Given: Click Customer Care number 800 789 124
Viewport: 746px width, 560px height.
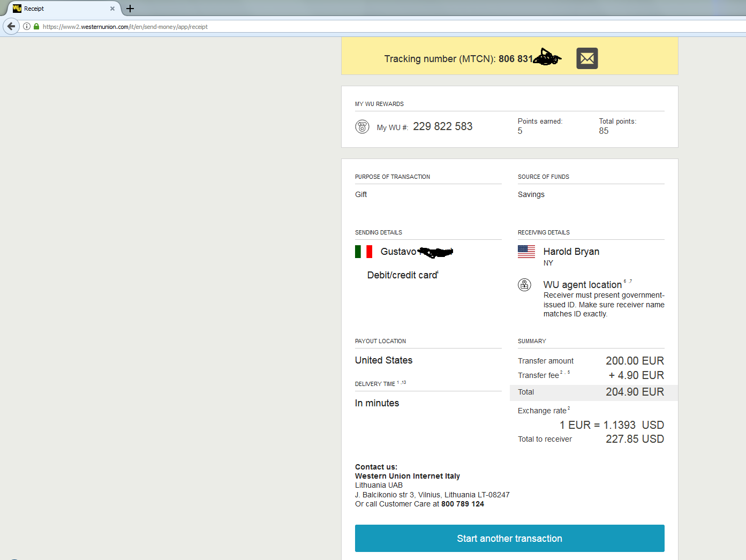Looking at the screenshot, I should click(463, 504).
